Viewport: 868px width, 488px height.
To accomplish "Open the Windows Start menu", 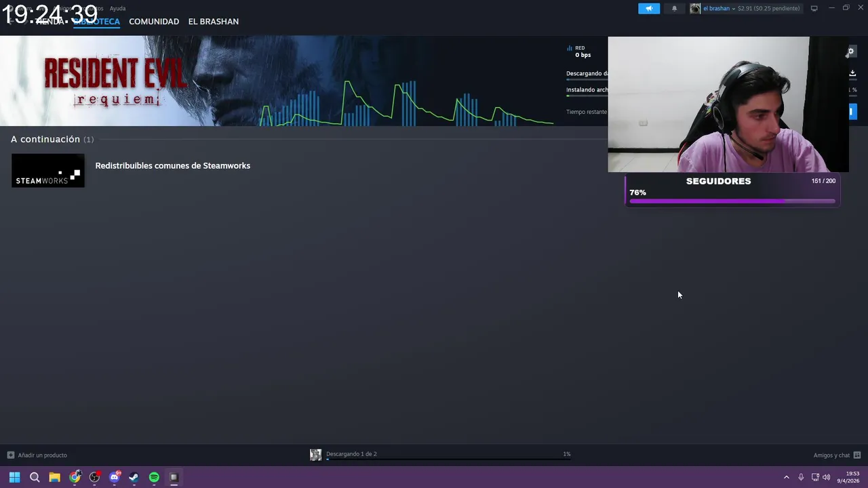I will [x=14, y=477].
